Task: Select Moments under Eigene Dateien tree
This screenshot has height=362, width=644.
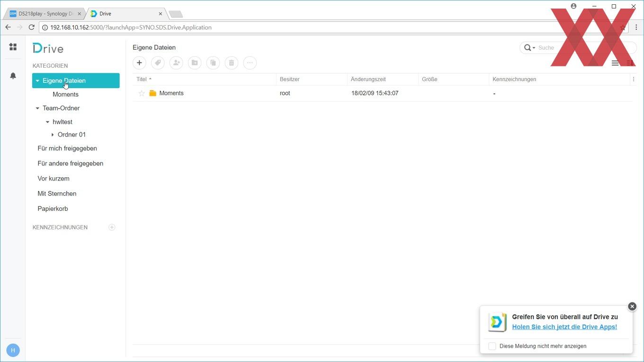Action: (x=65, y=94)
